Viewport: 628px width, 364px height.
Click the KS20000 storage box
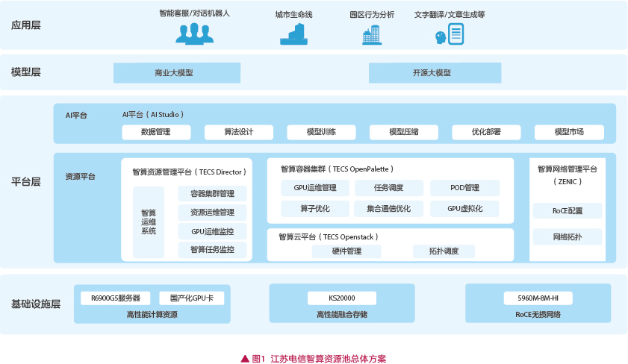coord(342,298)
